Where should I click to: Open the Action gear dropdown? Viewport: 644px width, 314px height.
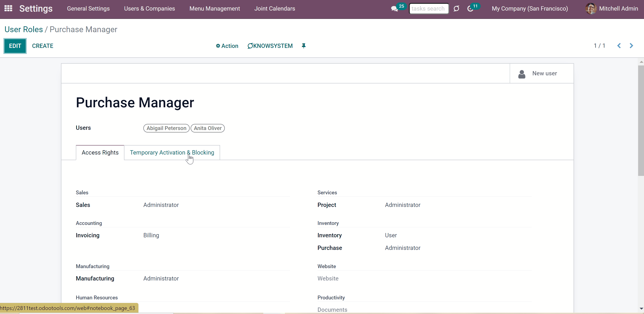coord(227,46)
